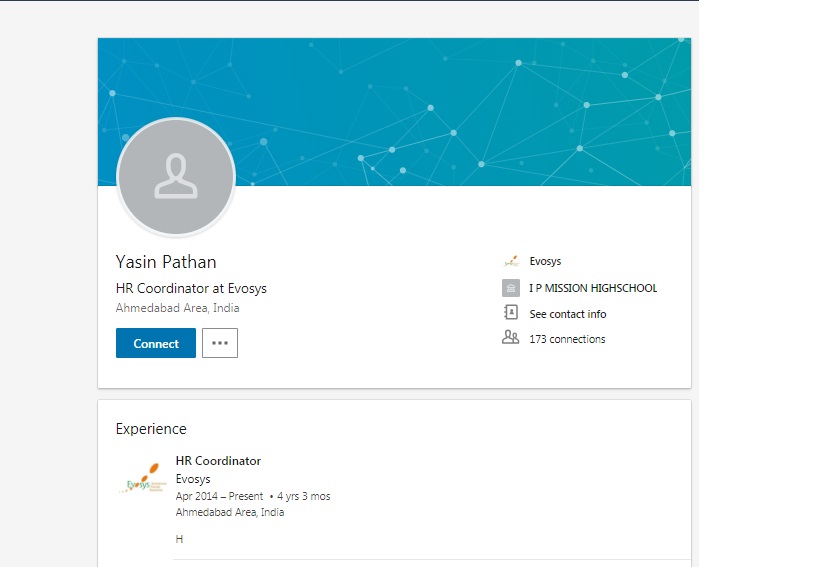Open the Evosys company link in summary

point(545,261)
